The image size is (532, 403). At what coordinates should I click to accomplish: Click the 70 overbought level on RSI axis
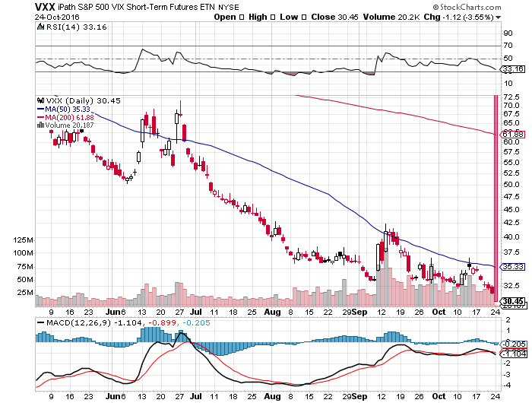(508, 46)
